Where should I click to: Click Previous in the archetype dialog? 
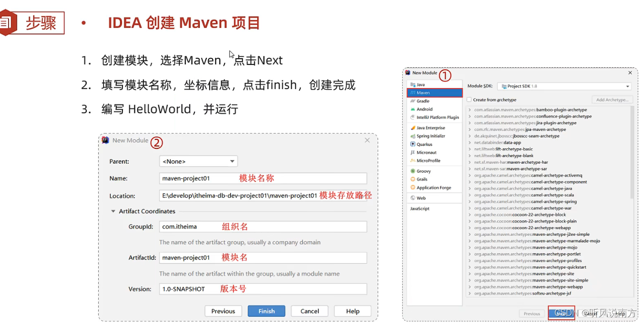pos(532,313)
